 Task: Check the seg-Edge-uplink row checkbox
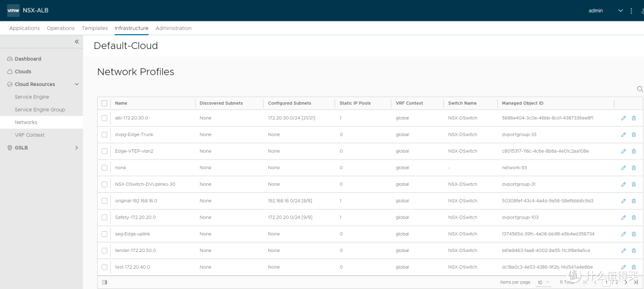(104, 234)
